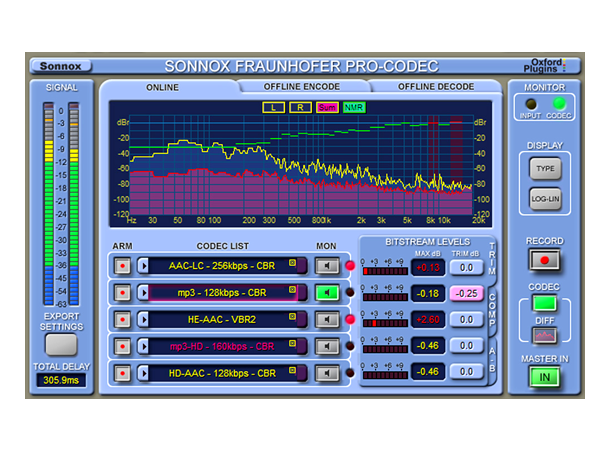Switch to the ONLINE tab
Image resolution: width=610 pixels, height=450 pixels.
[163, 88]
